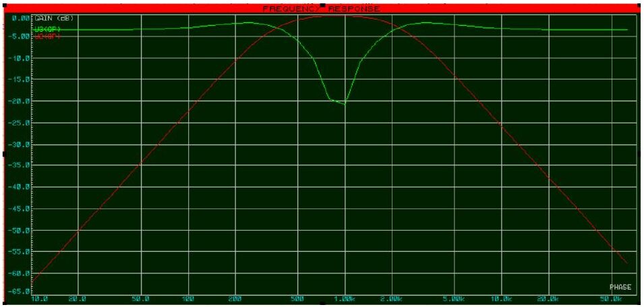Select the red FREQUENCY RESPONSE title bar
This screenshot has height=307, width=644.
pos(322,9)
